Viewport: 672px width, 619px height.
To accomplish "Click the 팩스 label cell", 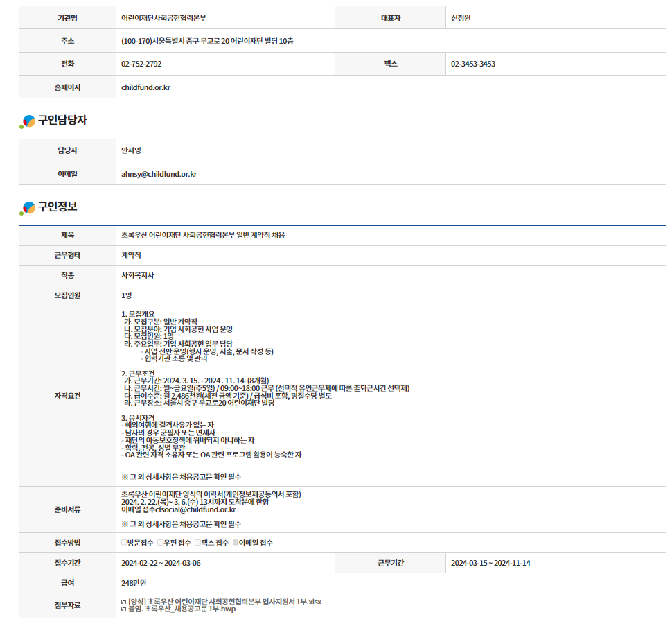I will click(391, 64).
